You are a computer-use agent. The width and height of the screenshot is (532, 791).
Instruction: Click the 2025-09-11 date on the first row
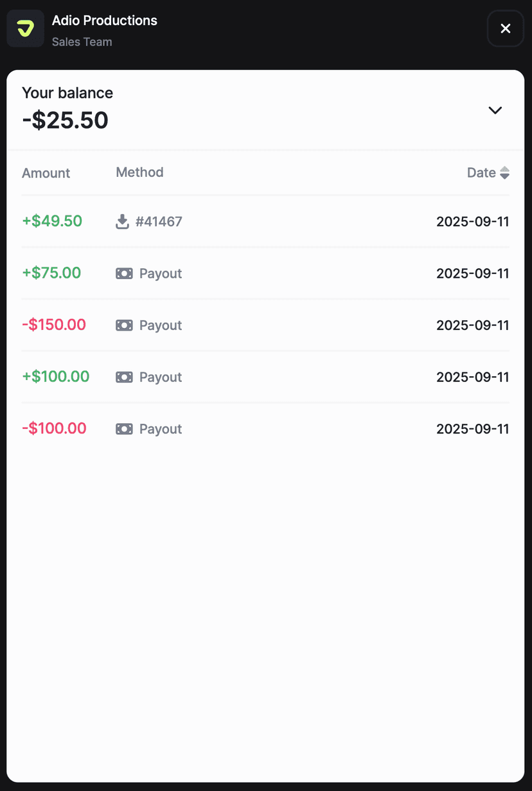click(472, 221)
